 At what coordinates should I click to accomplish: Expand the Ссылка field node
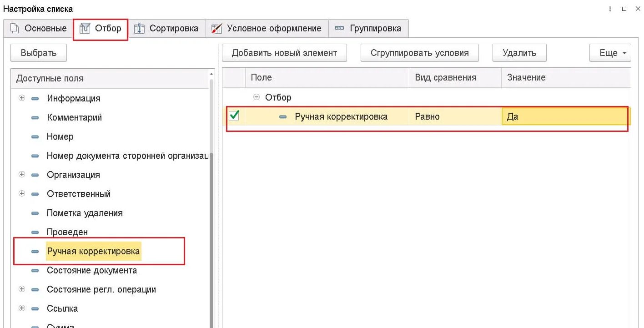point(22,308)
